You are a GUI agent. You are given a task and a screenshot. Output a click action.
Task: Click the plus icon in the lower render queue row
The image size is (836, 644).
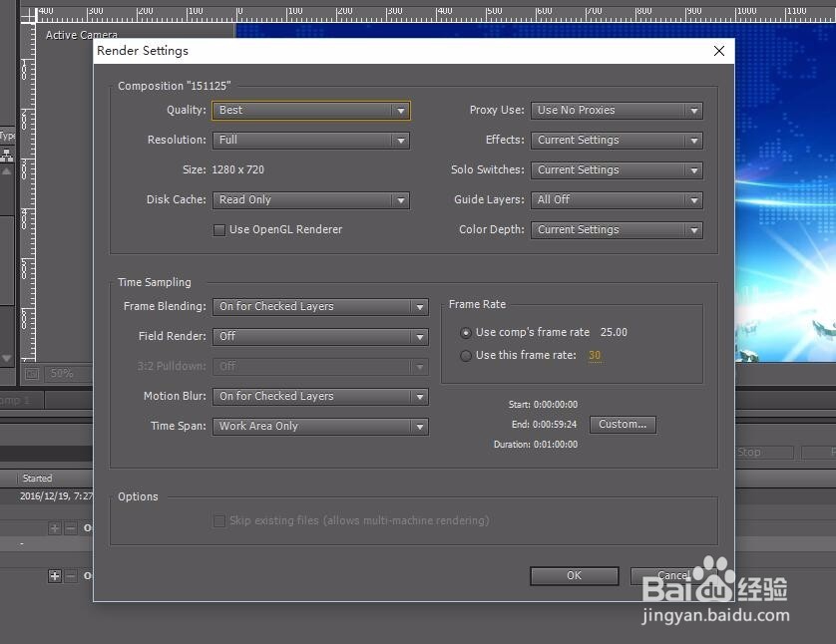coord(55,576)
